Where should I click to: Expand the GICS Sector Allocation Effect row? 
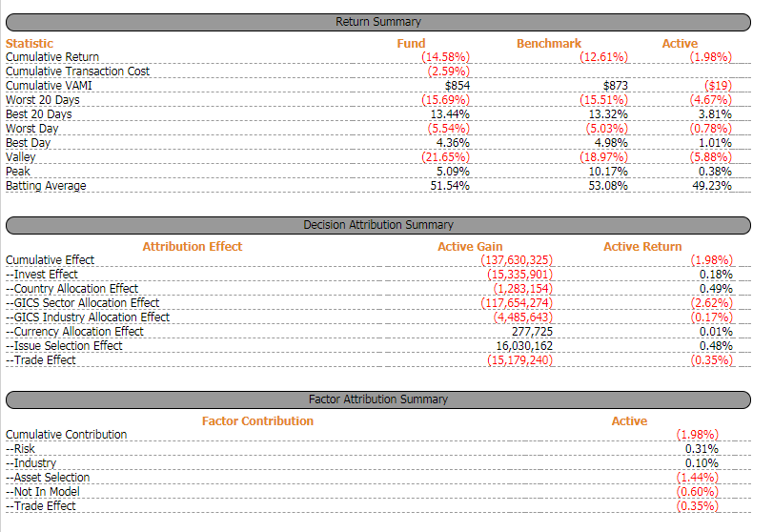pos(83,303)
